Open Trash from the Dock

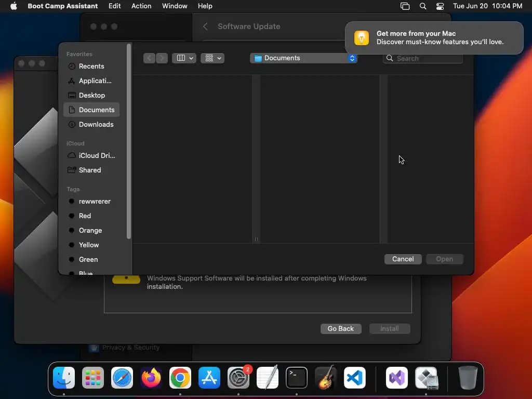(468, 378)
